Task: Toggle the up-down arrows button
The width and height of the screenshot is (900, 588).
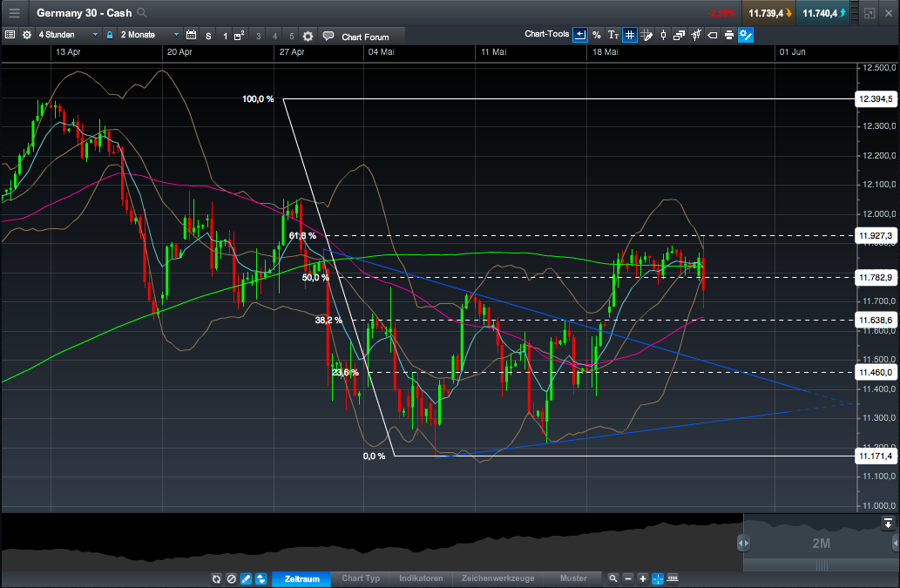Action: (261, 578)
